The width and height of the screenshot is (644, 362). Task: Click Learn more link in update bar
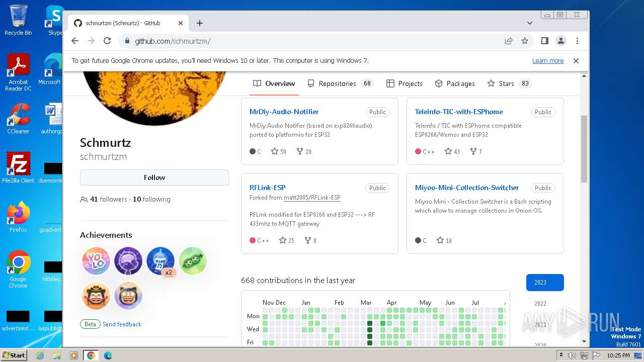pyautogui.click(x=548, y=61)
